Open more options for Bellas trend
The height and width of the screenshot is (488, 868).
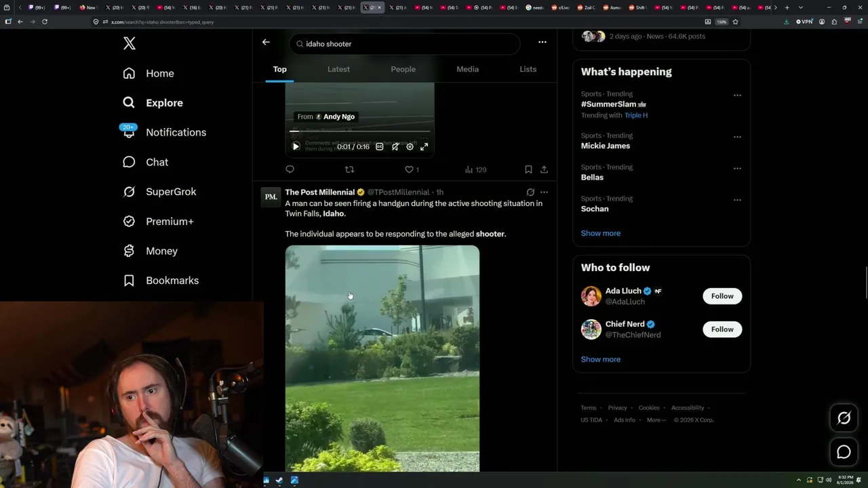(737, 168)
